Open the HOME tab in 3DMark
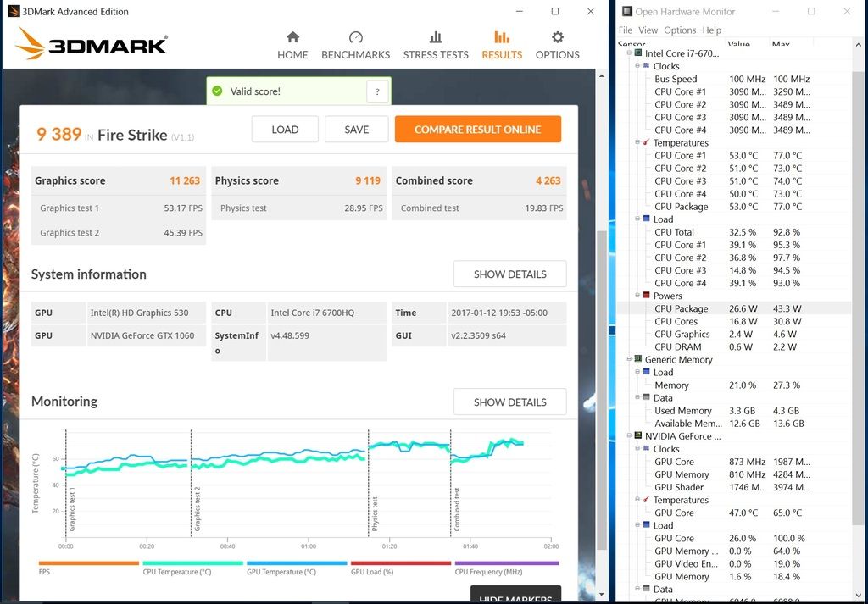 (x=292, y=46)
